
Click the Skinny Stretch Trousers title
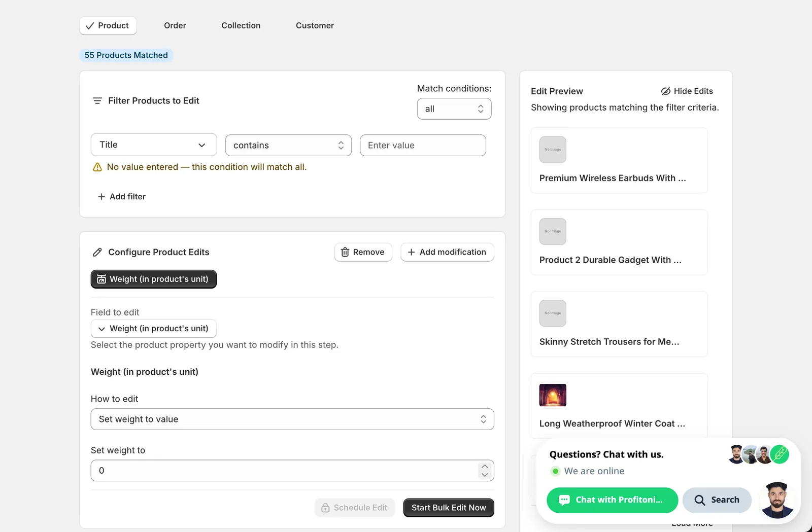point(609,342)
